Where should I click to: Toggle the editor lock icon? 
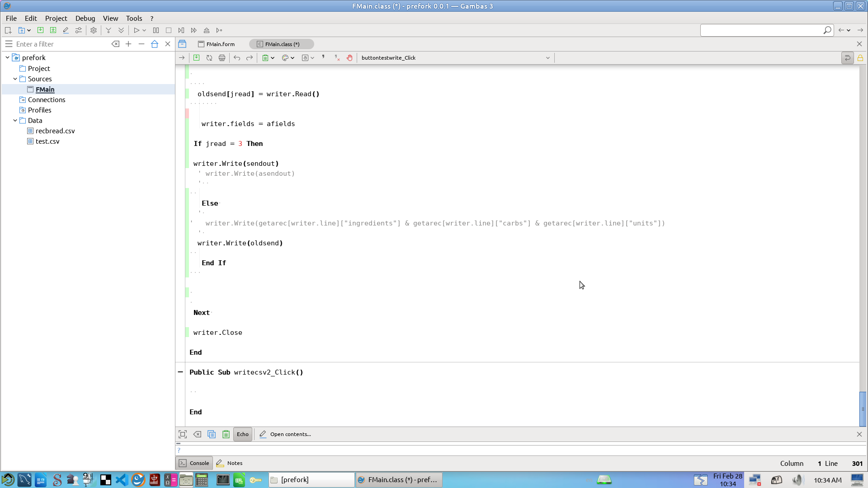[x=860, y=58]
